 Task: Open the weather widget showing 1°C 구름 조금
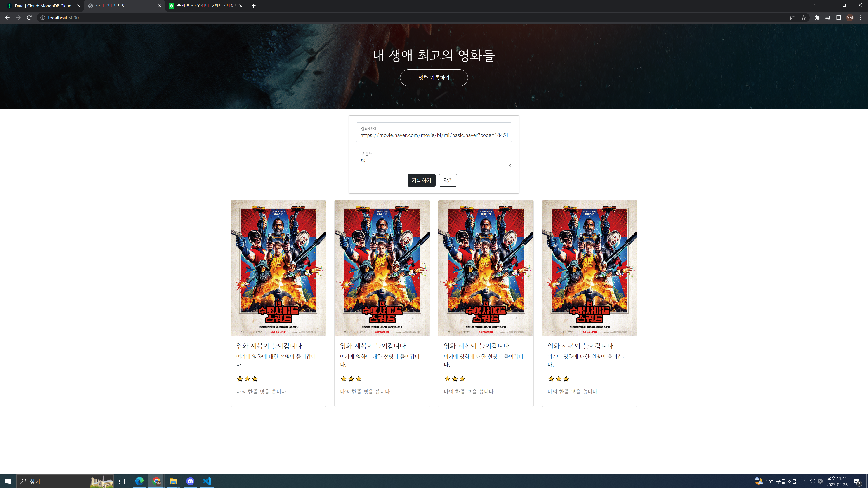coord(775,481)
